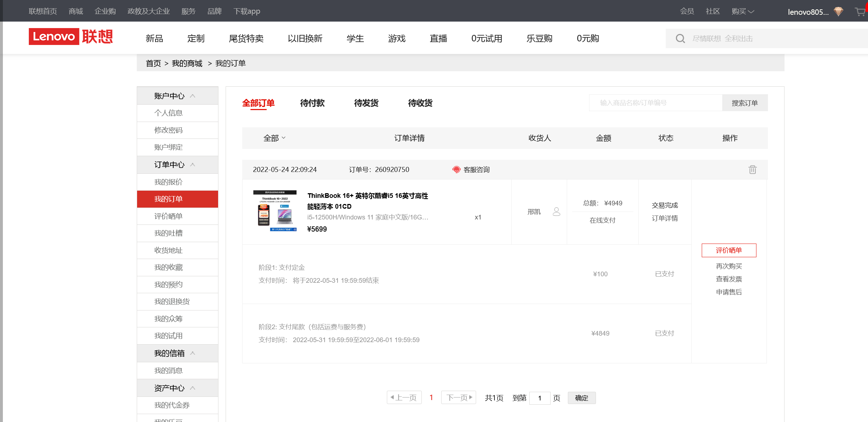The width and height of the screenshot is (868, 422).
Task: Open 评价晒单 in sidebar
Action: click(177, 216)
